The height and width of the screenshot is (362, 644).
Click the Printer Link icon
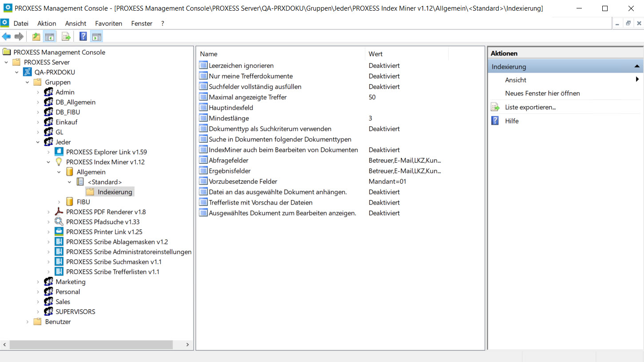click(59, 232)
